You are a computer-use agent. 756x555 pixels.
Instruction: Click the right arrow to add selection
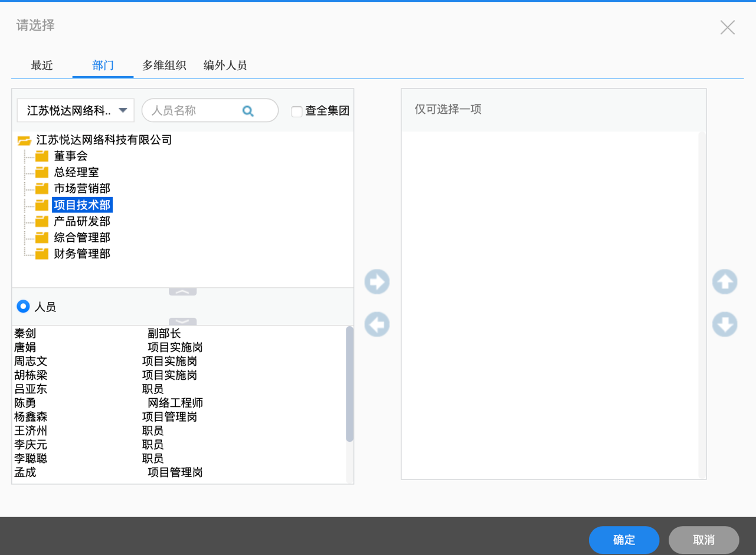coord(377,282)
